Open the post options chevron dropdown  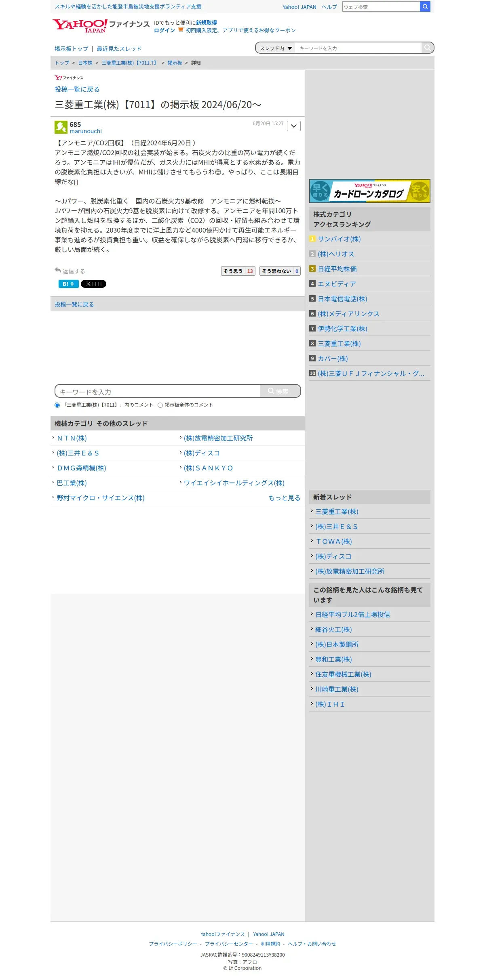pyautogui.click(x=294, y=126)
